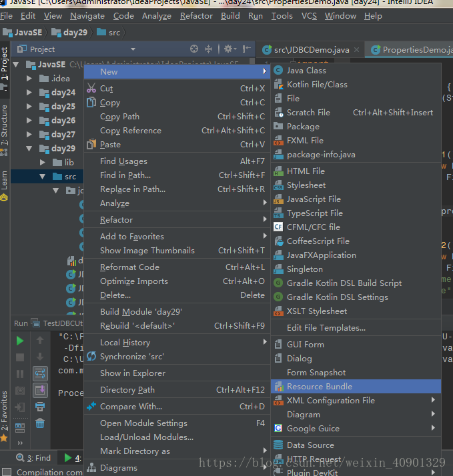
Task: Click Find Usages entry
Action: [x=177, y=161]
